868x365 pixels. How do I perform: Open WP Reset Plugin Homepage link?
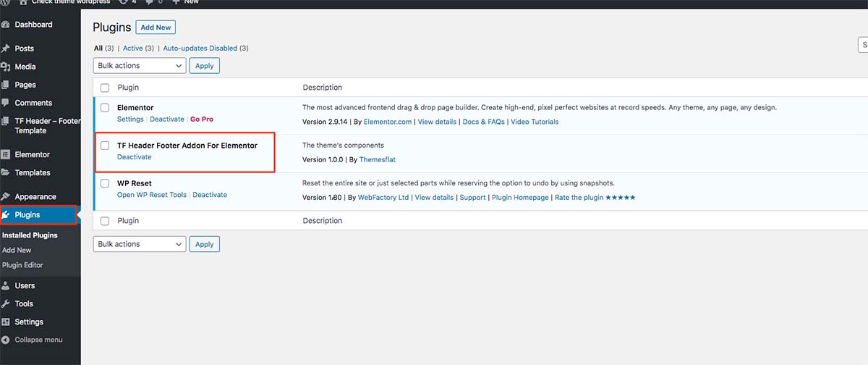(x=520, y=197)
